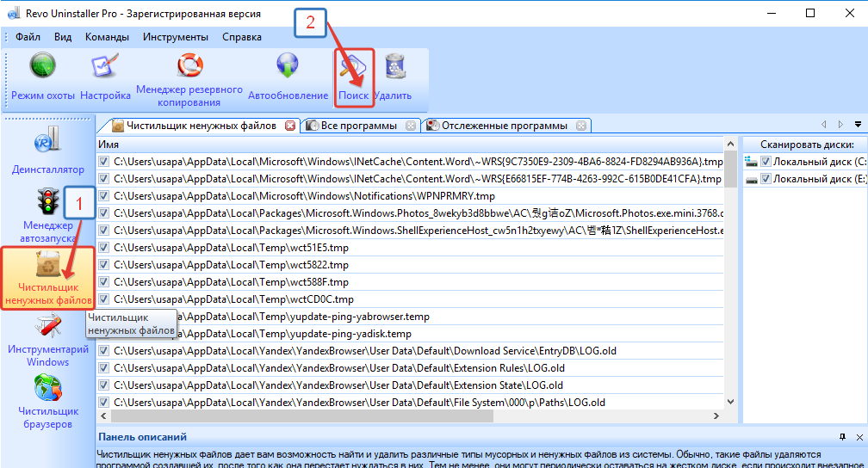Screen dimensions: 868x468
Task: Close the Отслеженные программы tab
Action: coord(580,126)
